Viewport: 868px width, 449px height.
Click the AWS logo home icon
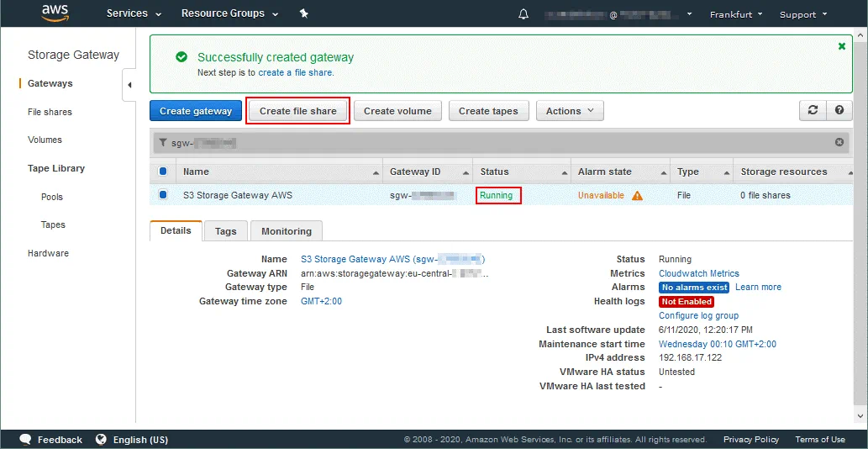pos(55,13)
